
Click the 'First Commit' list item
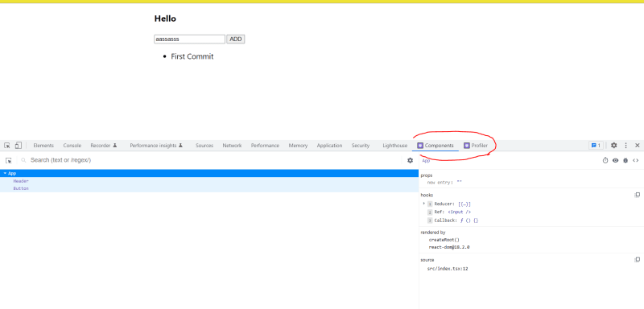tap(192, 56)
